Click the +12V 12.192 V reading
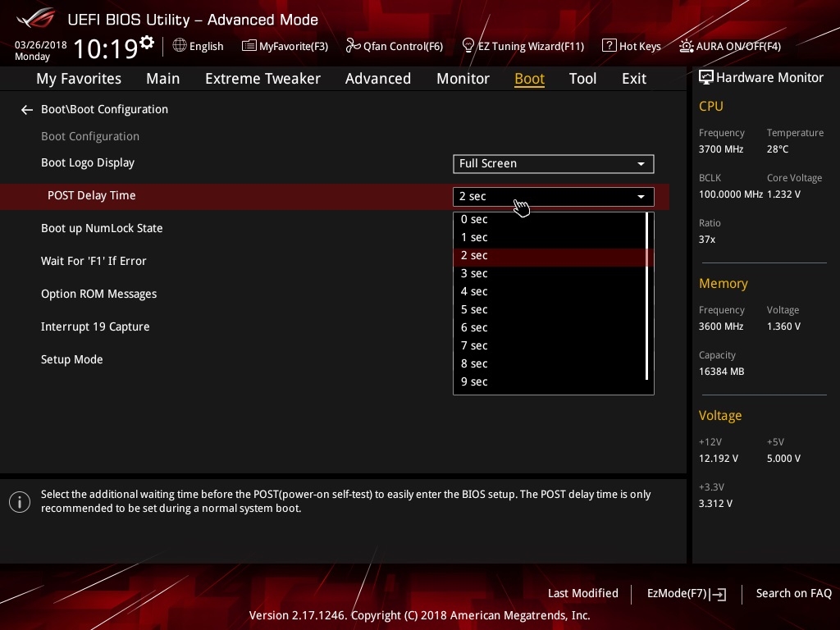The height and width of the screenshot is (630, 840). 719,459
